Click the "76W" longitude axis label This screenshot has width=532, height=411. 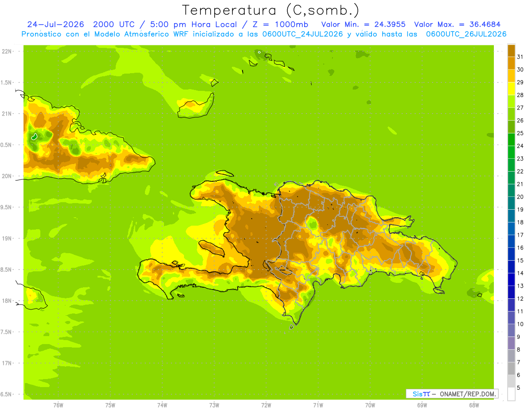point(58,405)
